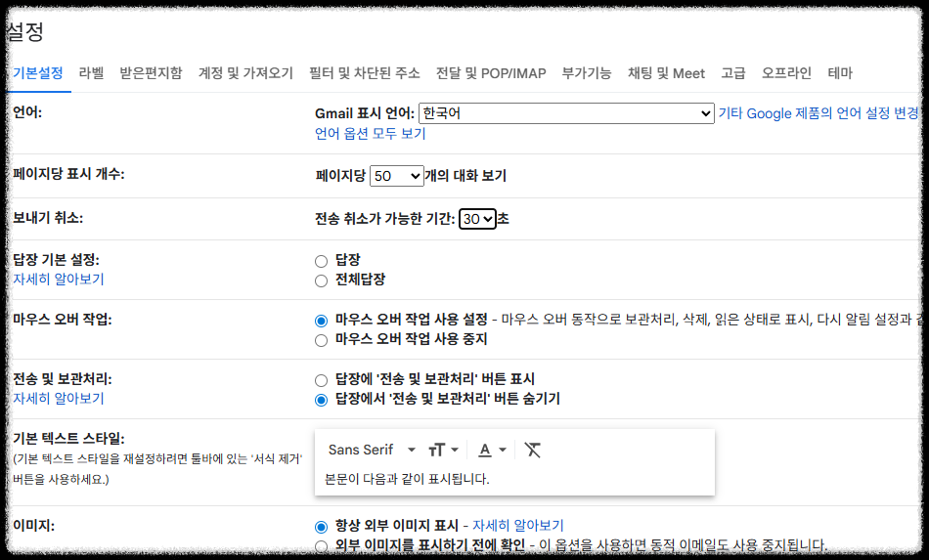Open the text color A icon
Viewport: 929px width, 560px height.
click(x=492, y=450)
